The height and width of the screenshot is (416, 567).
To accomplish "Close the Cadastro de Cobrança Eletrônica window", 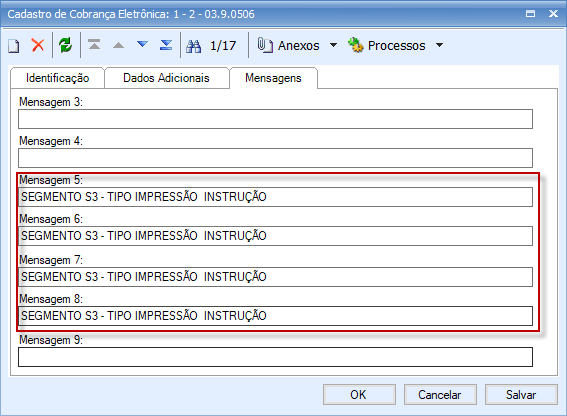I will pyautogui.click(x=553, y=14).
